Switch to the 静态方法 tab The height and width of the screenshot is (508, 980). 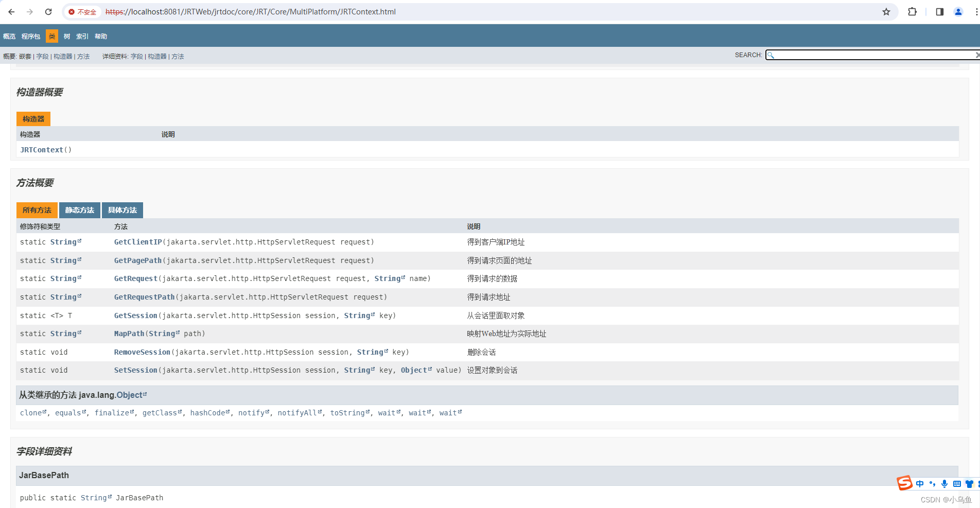80,210
